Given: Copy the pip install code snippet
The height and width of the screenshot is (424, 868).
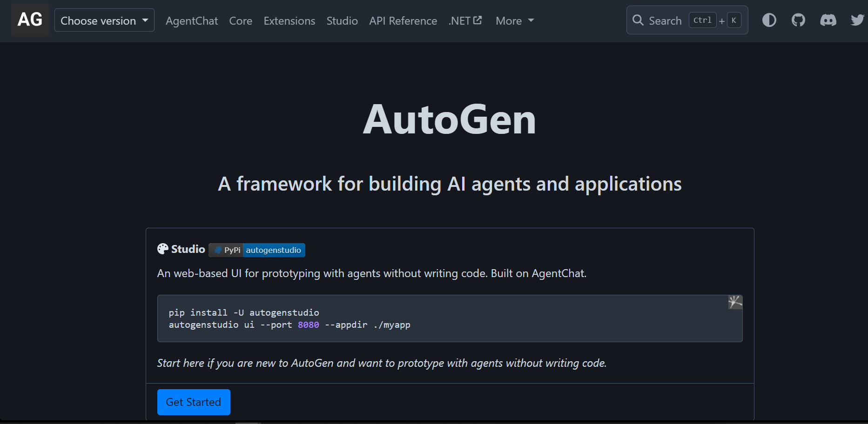Looking at the screenshot, I should (x=735, y=302).
